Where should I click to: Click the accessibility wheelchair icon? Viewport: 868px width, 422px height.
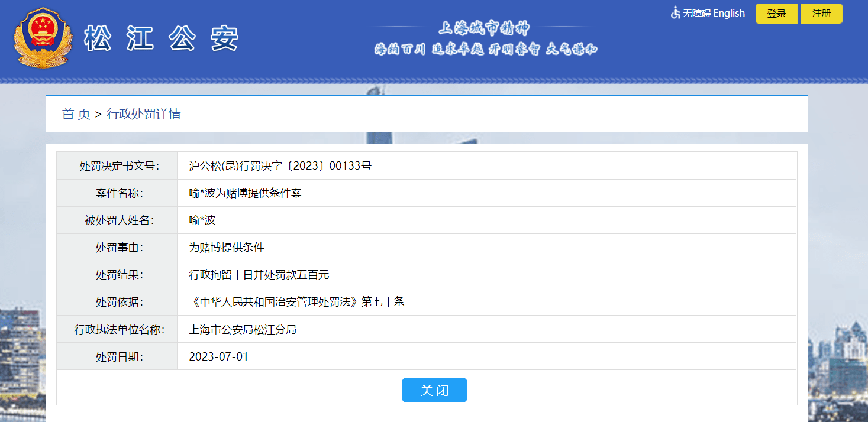coord(675,13)
